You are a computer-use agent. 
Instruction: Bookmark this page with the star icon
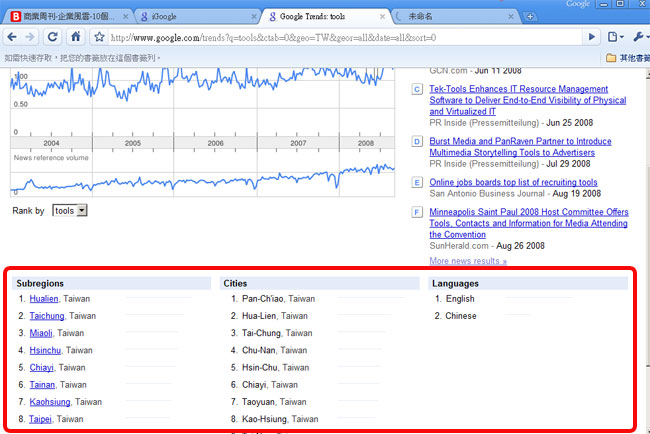[99, 37]
